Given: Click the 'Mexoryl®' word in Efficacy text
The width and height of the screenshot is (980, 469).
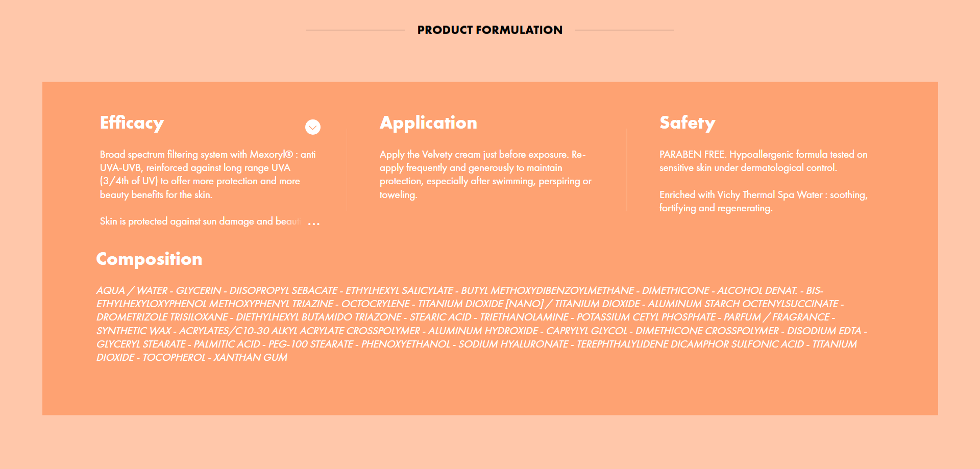Looking at the screenshot, I should 271,155.
